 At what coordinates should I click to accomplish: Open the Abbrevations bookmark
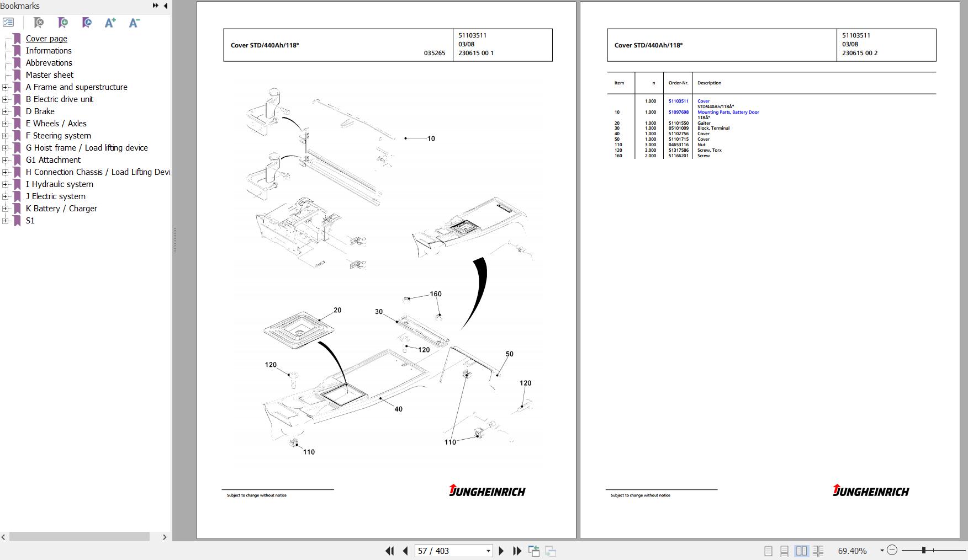[49, 63]
